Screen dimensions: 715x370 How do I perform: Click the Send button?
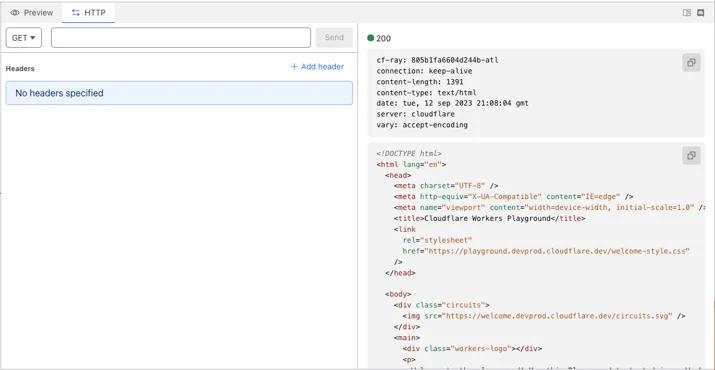click(334, 38)
